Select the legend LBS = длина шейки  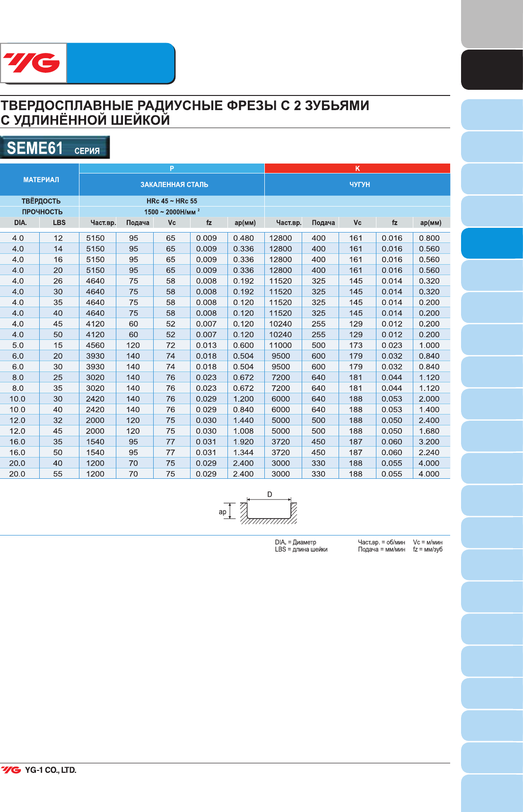coord(301,549)
